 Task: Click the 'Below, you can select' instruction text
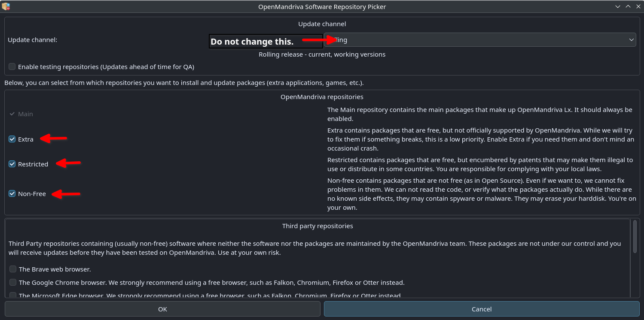pyautogui.click(x=184, y=83)
